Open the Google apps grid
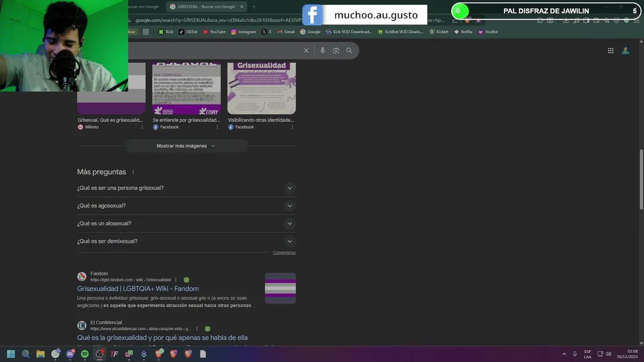 tap(610, 51)
